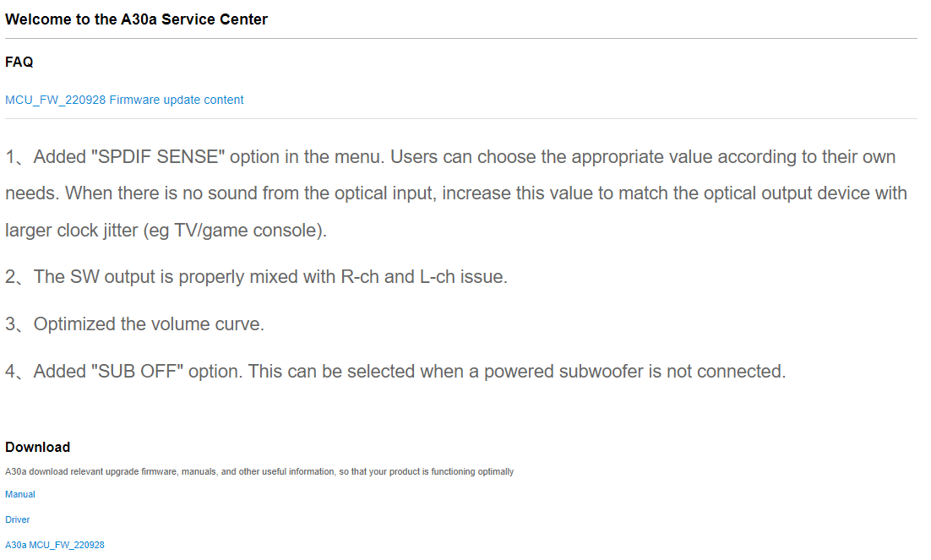
Task: Click the Download section heading
Action: coord(37,447)
